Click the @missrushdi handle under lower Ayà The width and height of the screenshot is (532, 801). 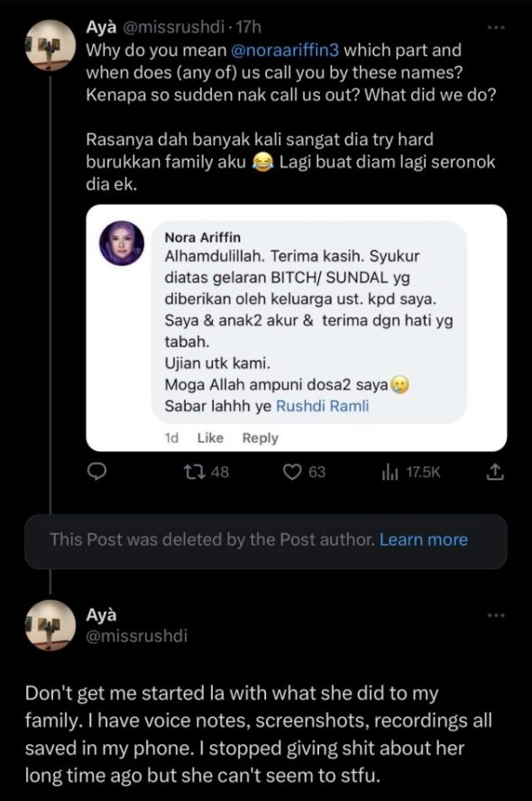[x=136, y=636]
